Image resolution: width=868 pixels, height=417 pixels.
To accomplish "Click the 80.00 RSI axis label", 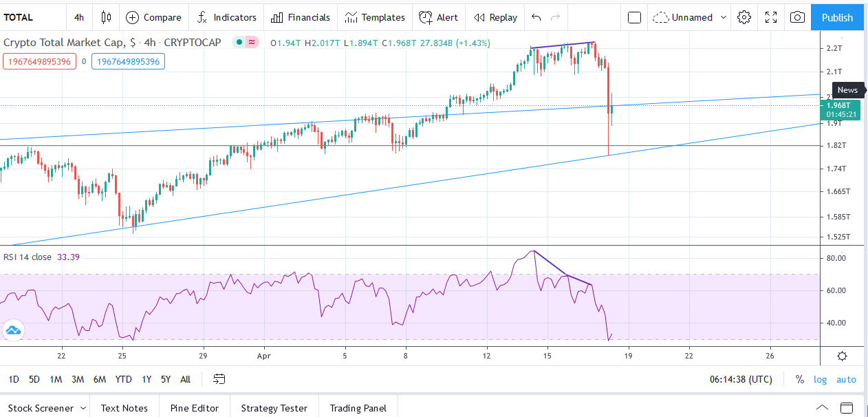I will 836,258.
